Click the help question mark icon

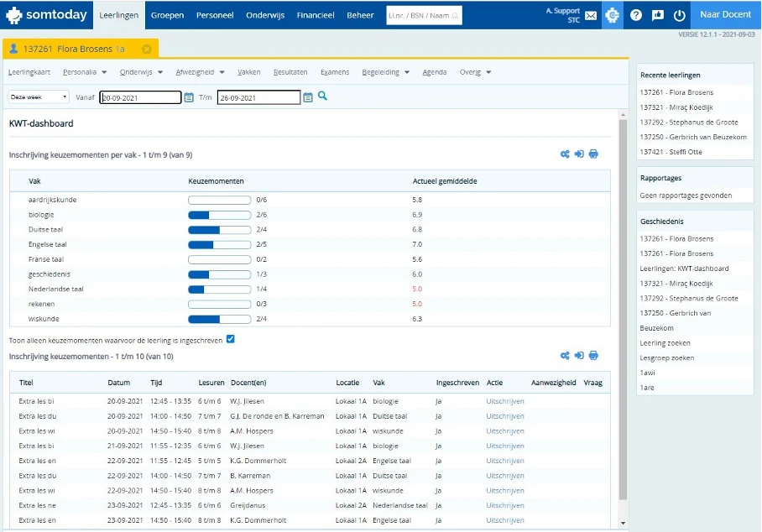click(x=636, y=15)
